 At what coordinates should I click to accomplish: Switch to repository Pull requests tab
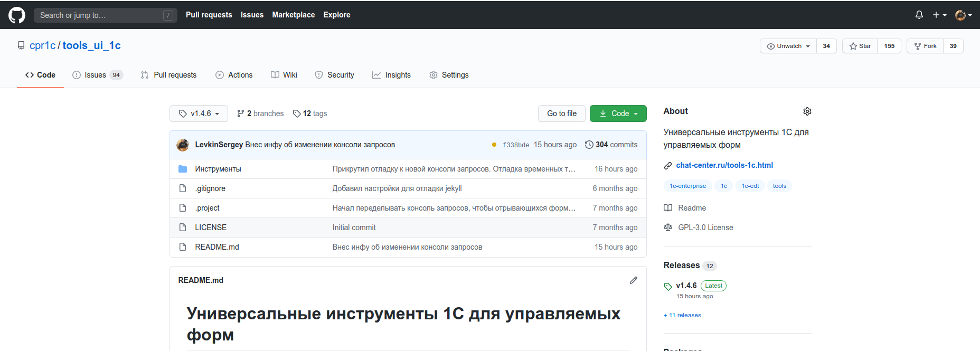point(168,75)
